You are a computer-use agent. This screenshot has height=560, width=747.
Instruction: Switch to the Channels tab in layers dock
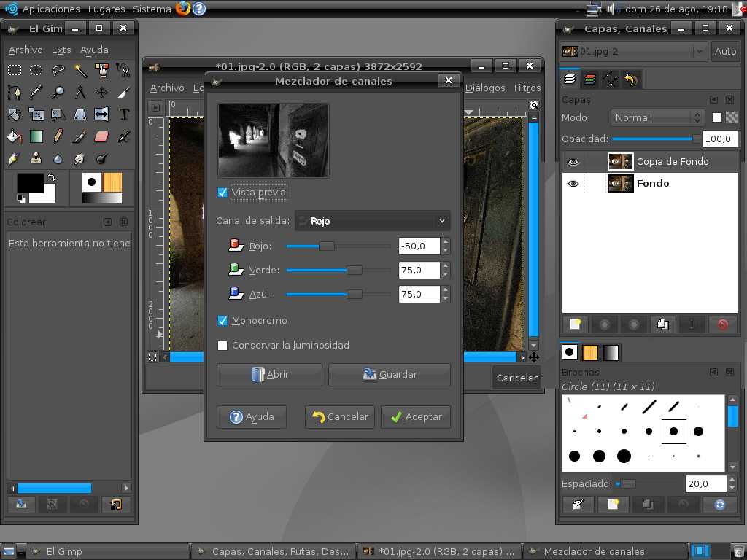click(589, 79)
